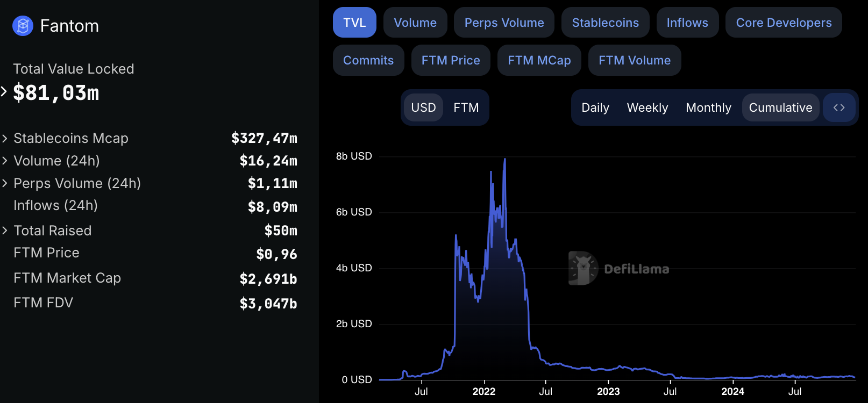Viewport: 868px width, 403px height.
Task: Open the embed chart code icon
Action: point(839,107)
